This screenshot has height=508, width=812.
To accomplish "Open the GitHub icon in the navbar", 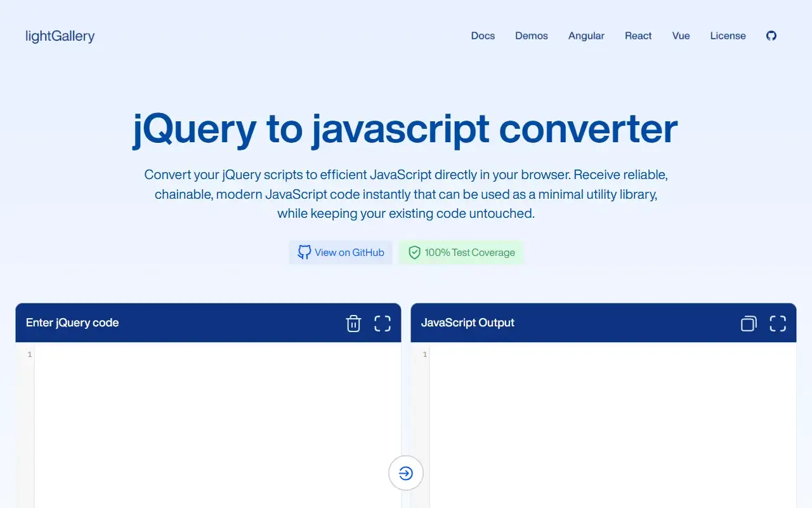I will (771, 36).
